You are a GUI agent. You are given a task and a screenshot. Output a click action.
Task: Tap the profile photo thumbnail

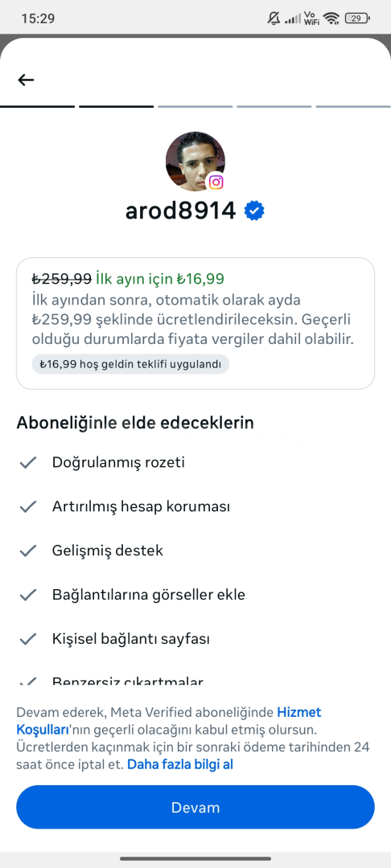tap(195, 161)
